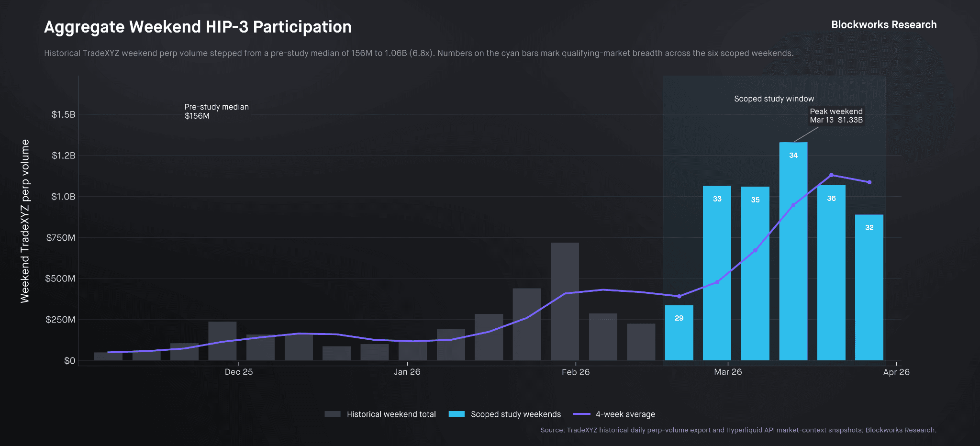Click the purple 4-week average legend line
This screenshot has height=446, width=980.
[x=581, y=414]
